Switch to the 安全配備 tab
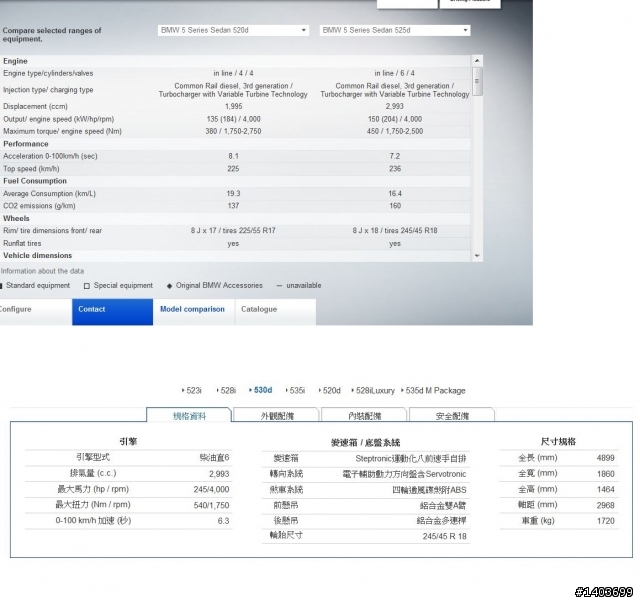The height and width of the screenshot is (600, 640). [452, 416]
